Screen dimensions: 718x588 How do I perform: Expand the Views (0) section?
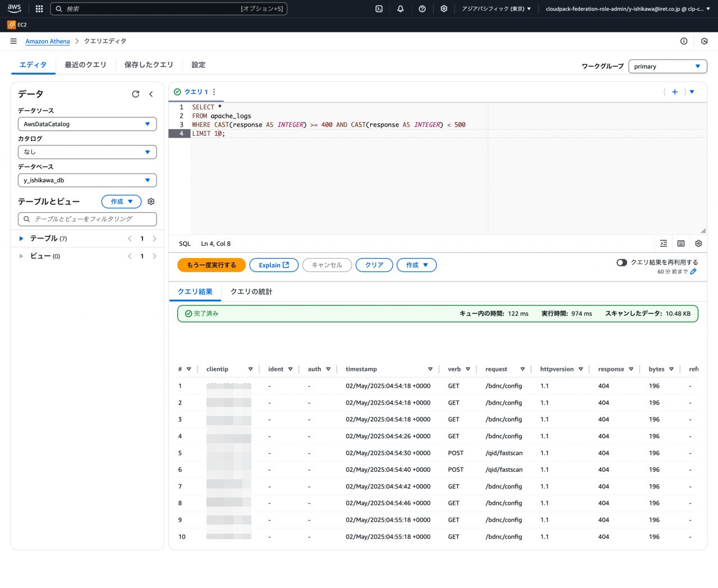tap(21, 256)
